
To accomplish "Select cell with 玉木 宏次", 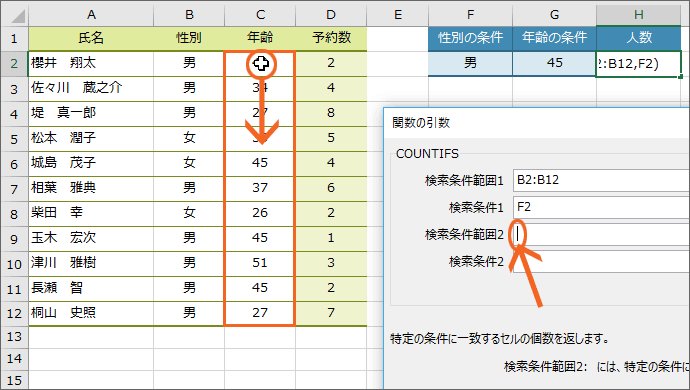I will tap(91, 239).
